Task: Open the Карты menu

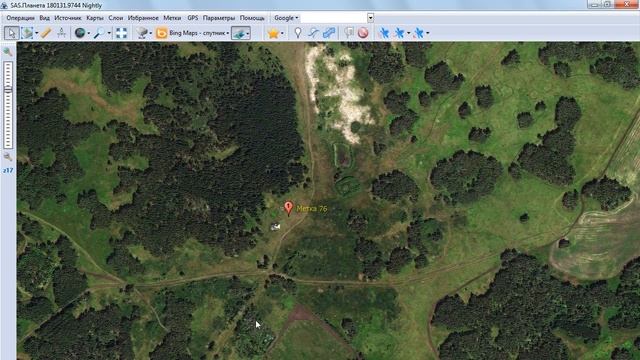Action: 95,18
